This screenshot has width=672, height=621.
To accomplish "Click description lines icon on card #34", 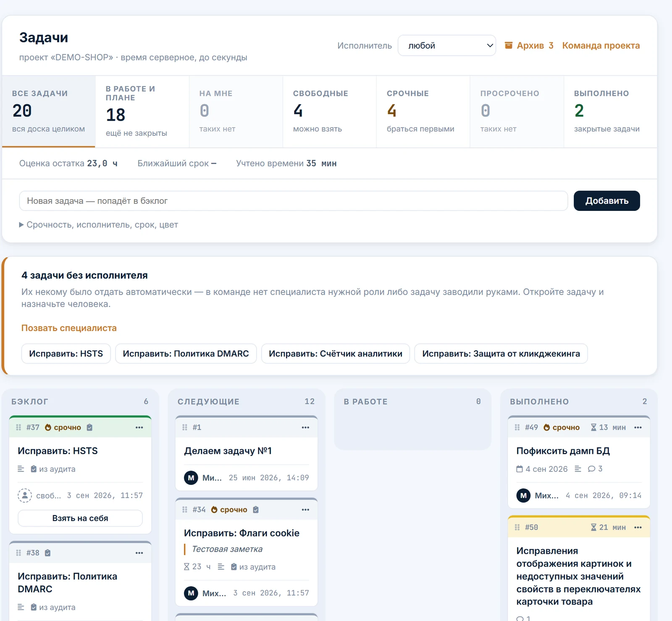I will click(x=221, y=567).
